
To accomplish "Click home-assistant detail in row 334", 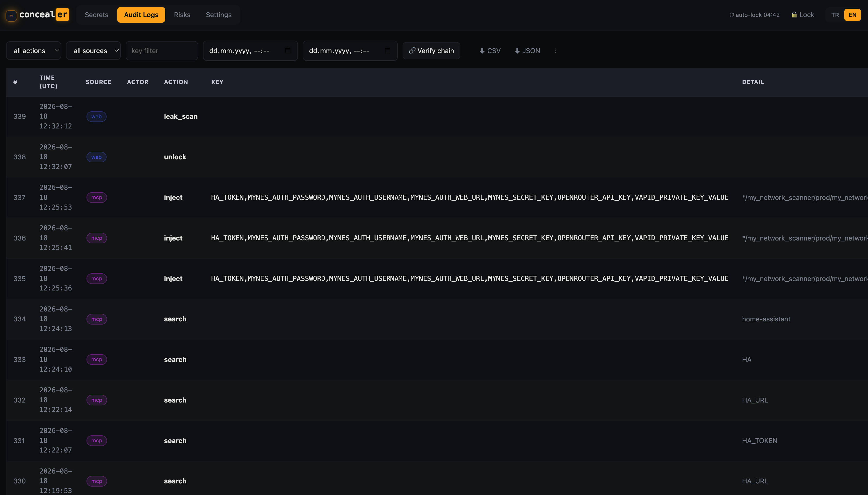I will (x=766, y=319).
